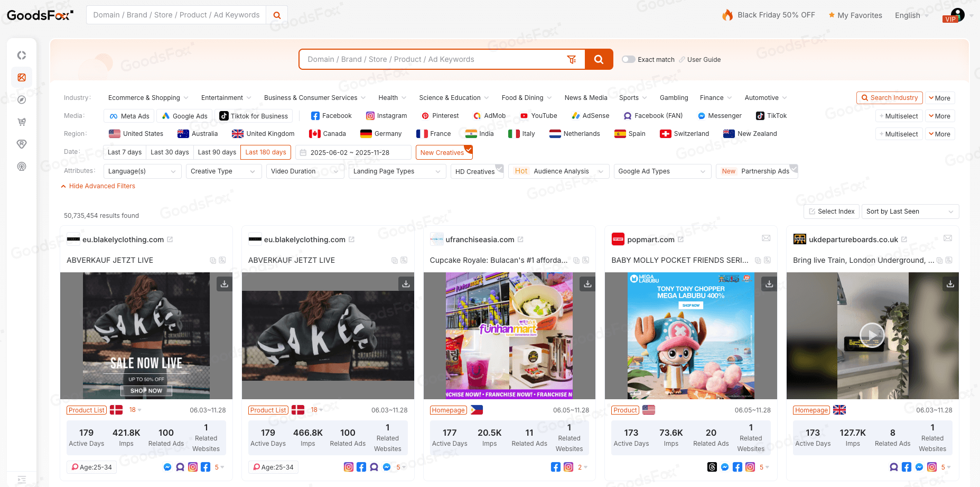Click the shield R icon in the sidebar
This screenshot has width=980, height=487.
22,144
